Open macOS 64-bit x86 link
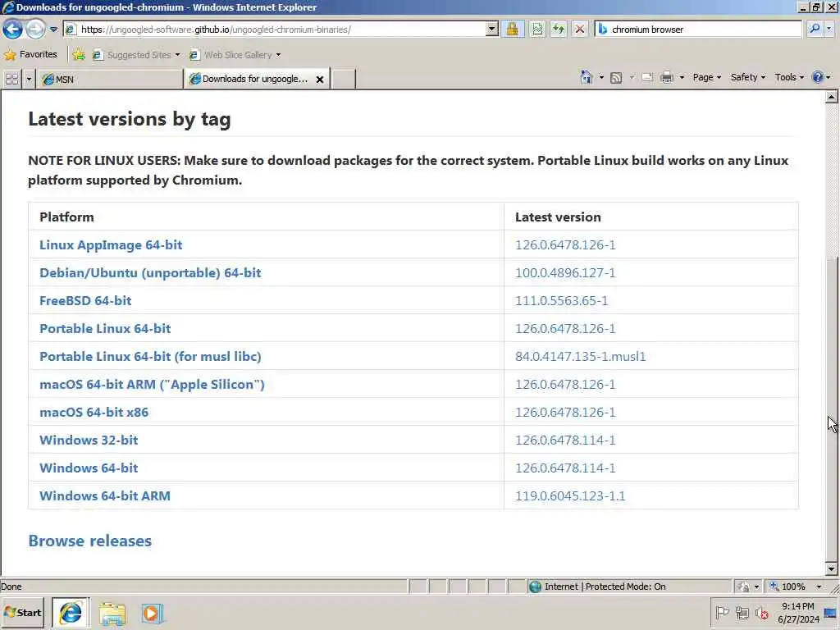This screenshot has width=840, height=630. coord(94,412)
